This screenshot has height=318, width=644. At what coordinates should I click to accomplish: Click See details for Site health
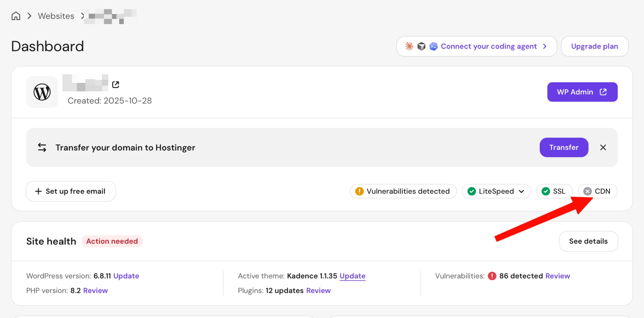[x=588, y=241]
